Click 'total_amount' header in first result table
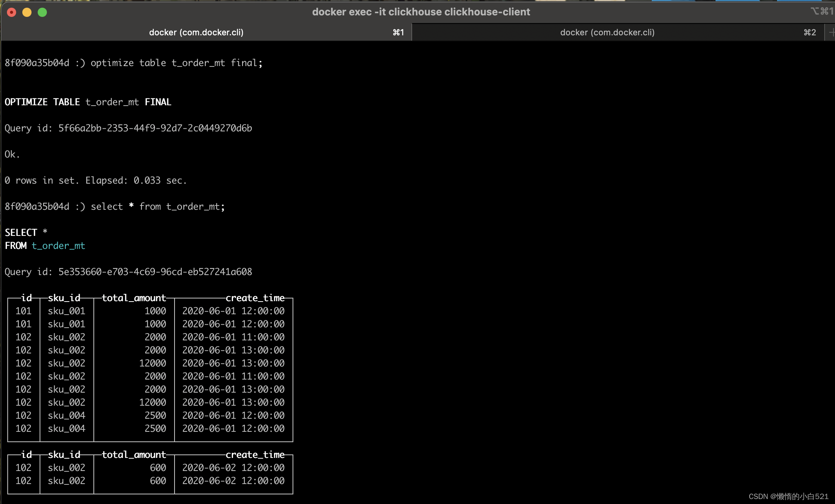Viewport: 835px width, 504px height. (134, 298)
